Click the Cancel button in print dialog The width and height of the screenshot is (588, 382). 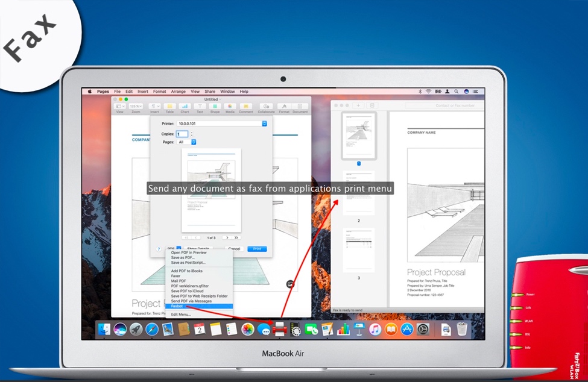tap(234, 249)
